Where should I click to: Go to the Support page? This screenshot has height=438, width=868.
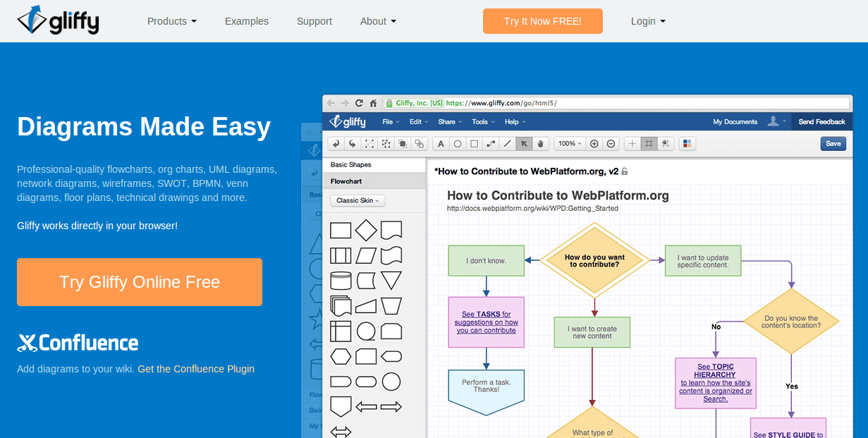coord(314,21)
